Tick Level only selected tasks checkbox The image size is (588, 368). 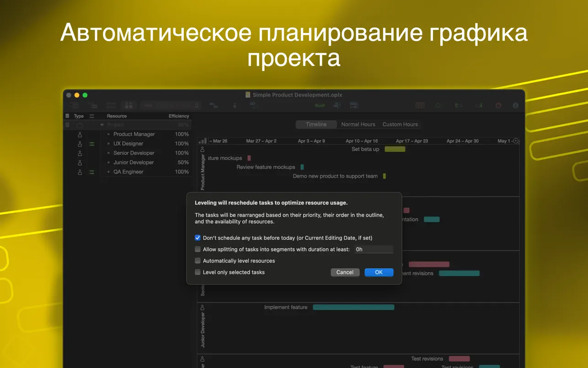[198, 272]
